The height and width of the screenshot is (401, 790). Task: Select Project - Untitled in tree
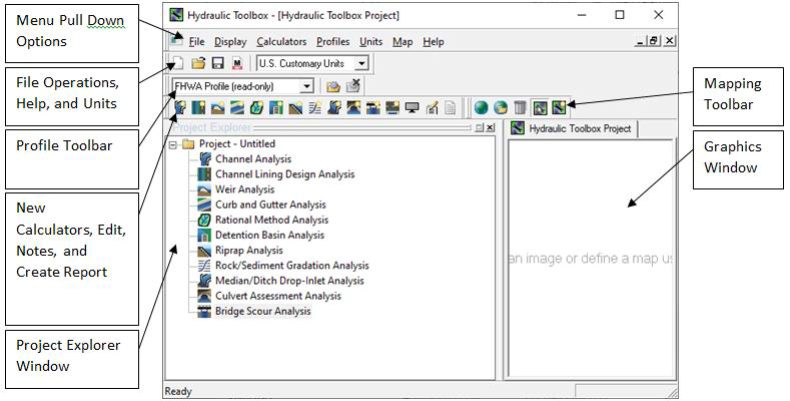[x=237, y=144]
